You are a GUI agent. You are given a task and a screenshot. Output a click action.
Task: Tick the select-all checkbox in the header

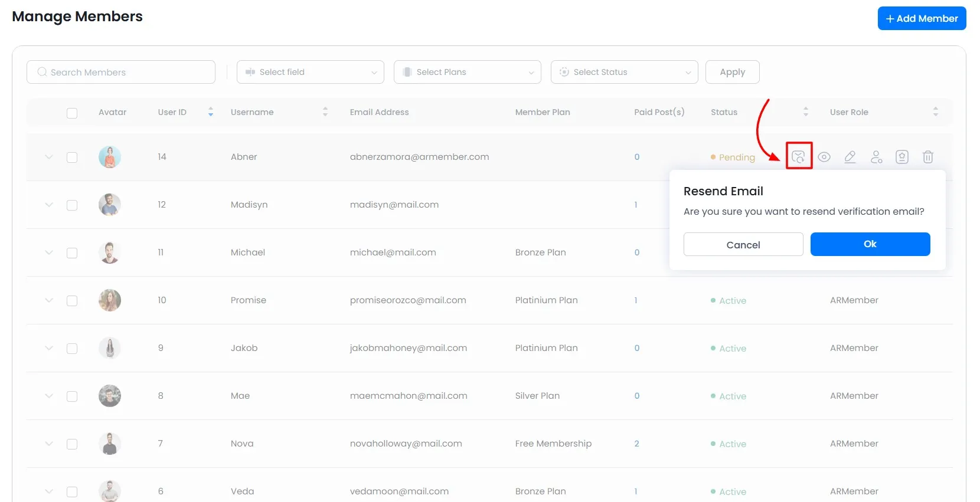click(x=72, y=113)
